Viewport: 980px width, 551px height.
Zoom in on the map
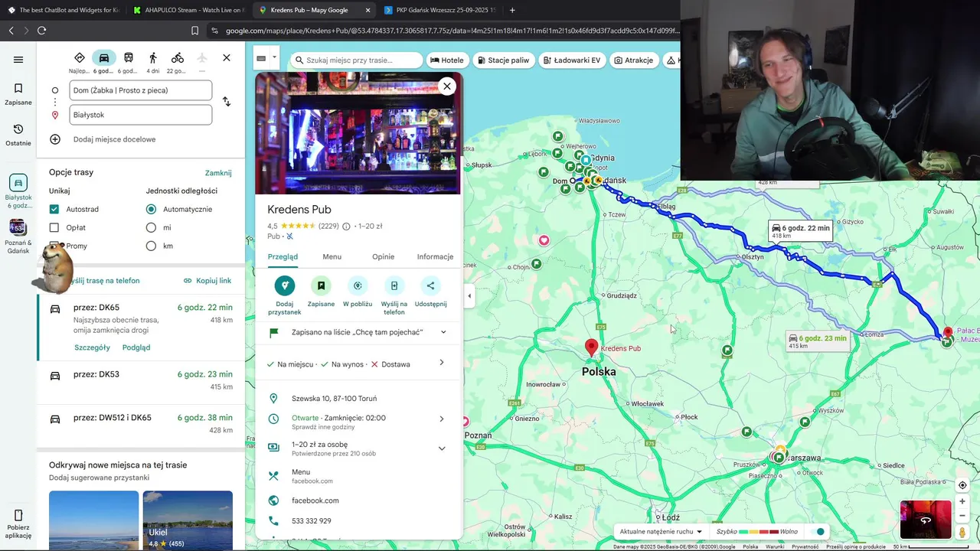pyautogui.click(x=962, y=502)
